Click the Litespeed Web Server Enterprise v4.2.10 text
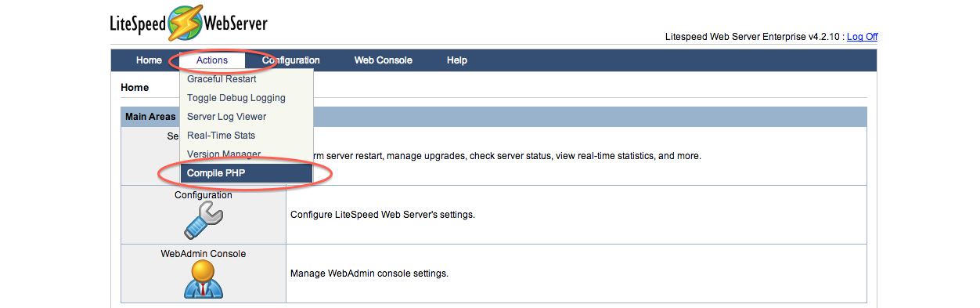980x308 pixels. pos(752,37)
